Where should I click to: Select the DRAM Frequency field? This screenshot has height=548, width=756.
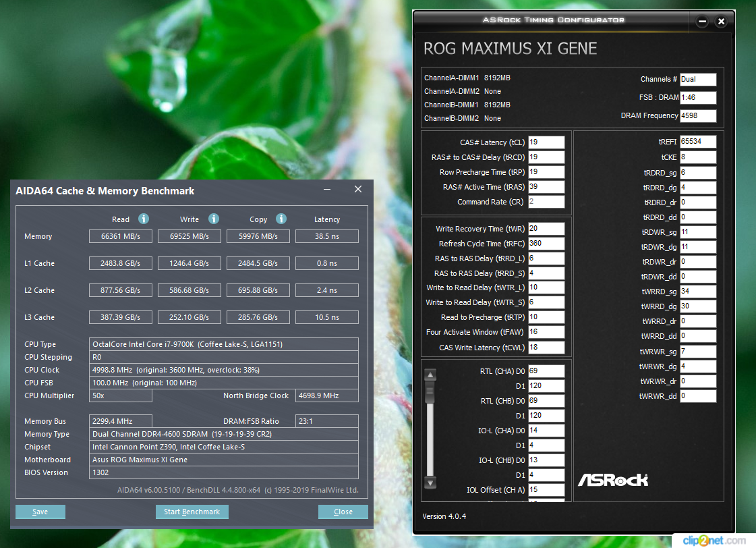[698, 116]
